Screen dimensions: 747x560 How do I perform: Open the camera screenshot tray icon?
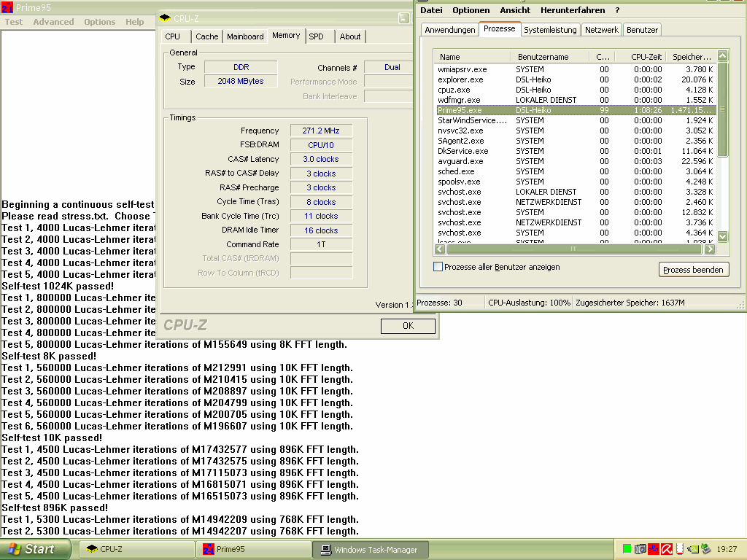tap(640, 549)
